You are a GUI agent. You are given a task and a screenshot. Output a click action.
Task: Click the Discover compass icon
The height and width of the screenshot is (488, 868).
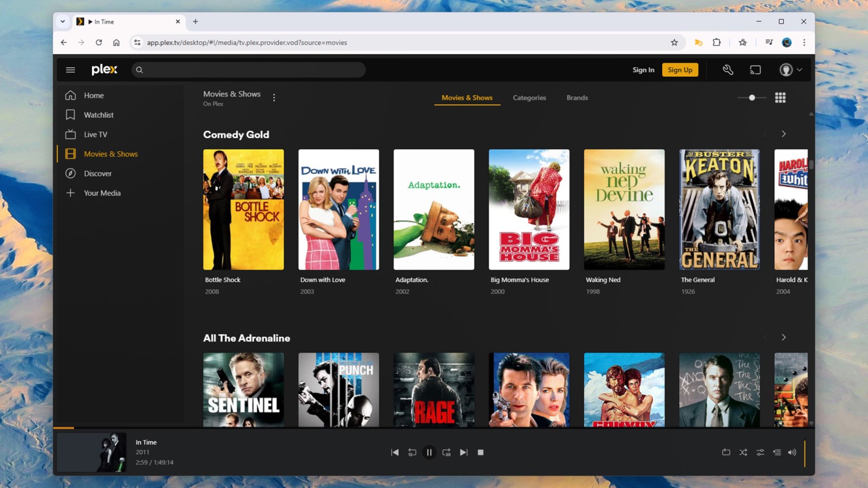[71, 173]
